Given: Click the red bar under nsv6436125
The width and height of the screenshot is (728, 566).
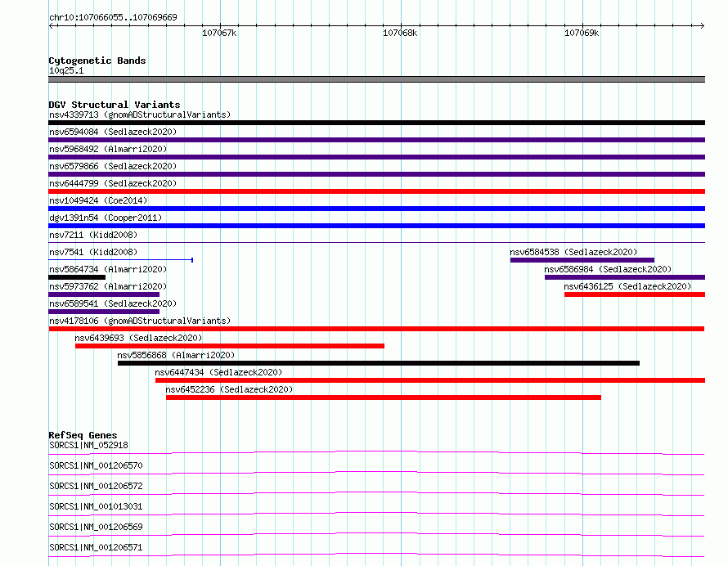Looking at the screenshot, I should (x=635, y=294).
